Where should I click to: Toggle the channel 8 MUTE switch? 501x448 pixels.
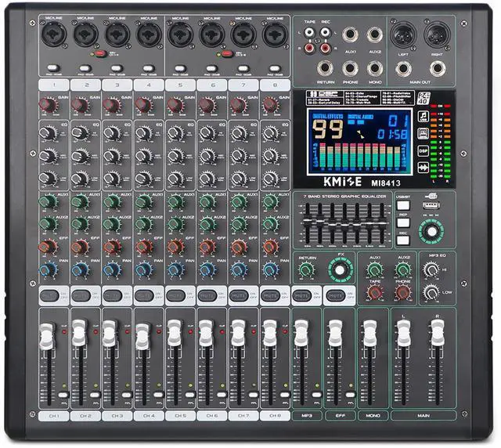[x=270, y=296]
